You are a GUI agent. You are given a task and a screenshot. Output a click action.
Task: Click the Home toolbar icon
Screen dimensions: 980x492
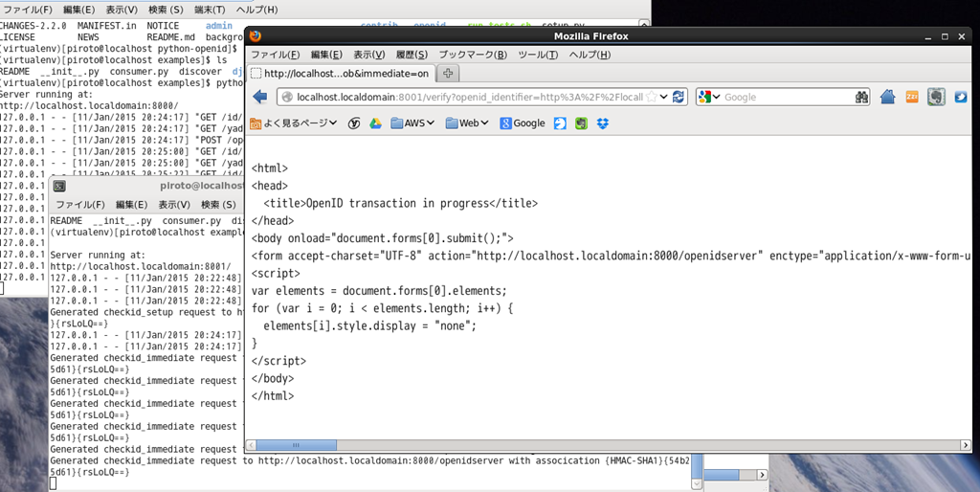(x=887, y=97)
